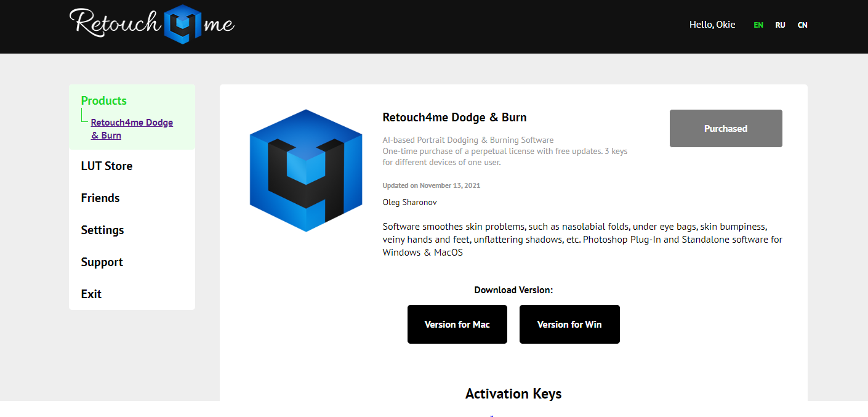Switch language to CN
Screen dimensions: 868x417
802,25
